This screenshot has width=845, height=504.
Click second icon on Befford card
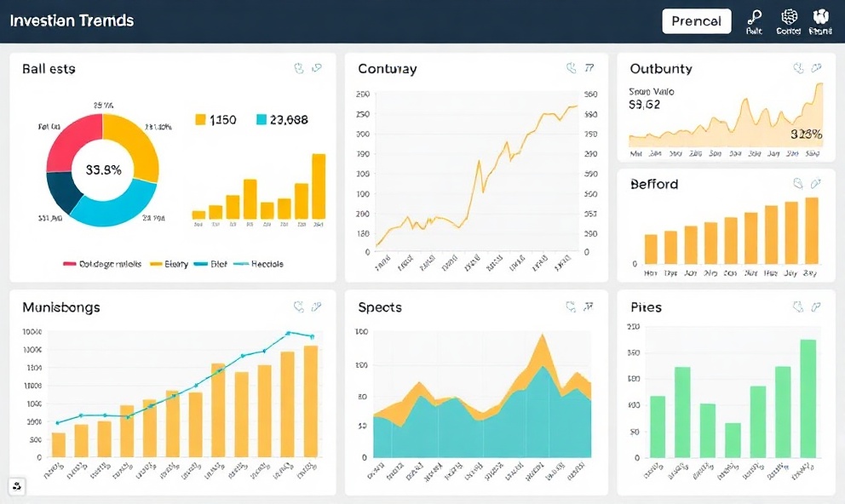(x=816, y=184)
